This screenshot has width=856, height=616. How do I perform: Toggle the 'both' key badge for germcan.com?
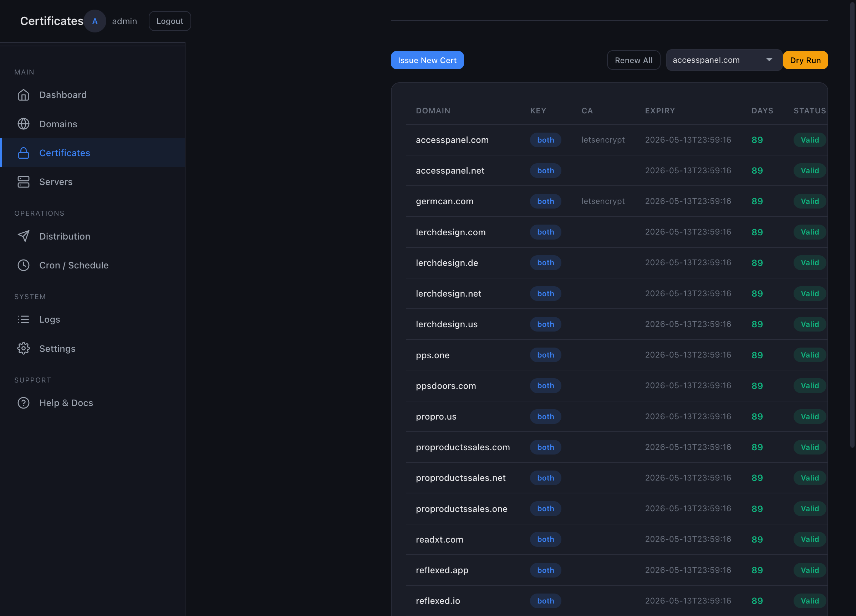click(545, 201)
